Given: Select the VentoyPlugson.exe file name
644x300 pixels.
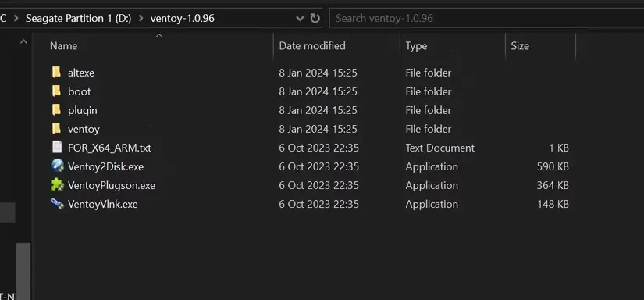Looking at the screenshot, I should (112, 186).
